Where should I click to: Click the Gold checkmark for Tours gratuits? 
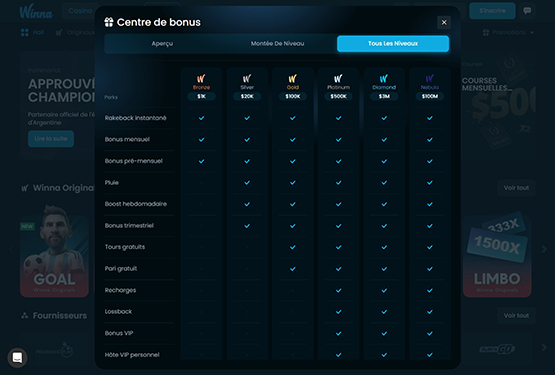click(x=292, y=247)
